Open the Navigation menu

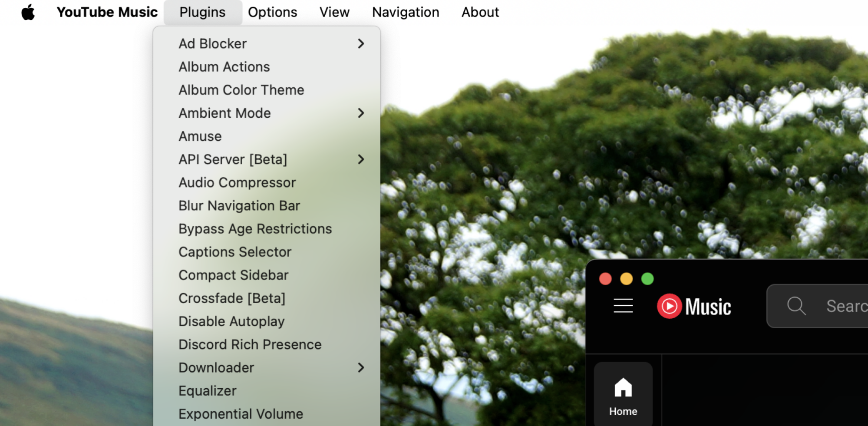point(406,12)
